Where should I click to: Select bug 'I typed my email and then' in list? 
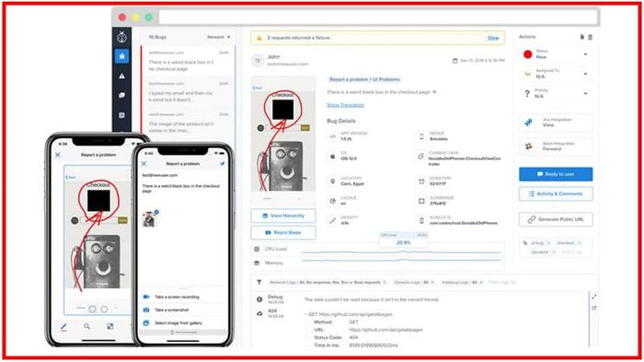point(189,92)
